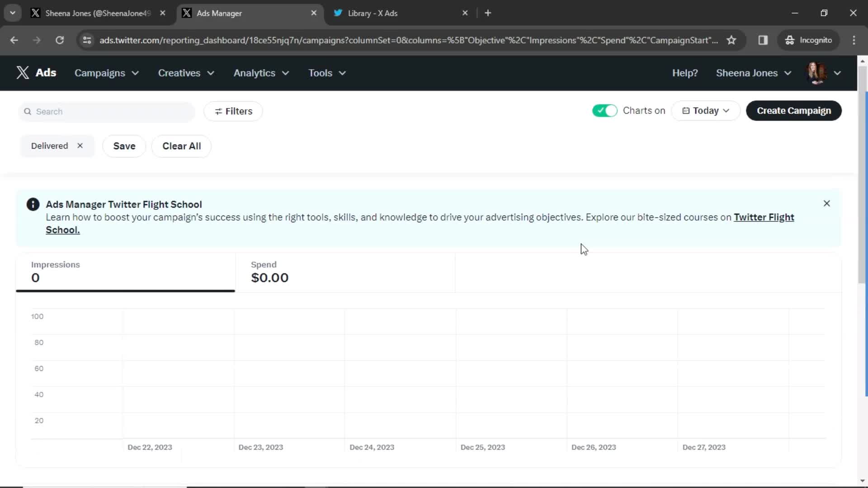Open a new browser tab

(488, 13)
